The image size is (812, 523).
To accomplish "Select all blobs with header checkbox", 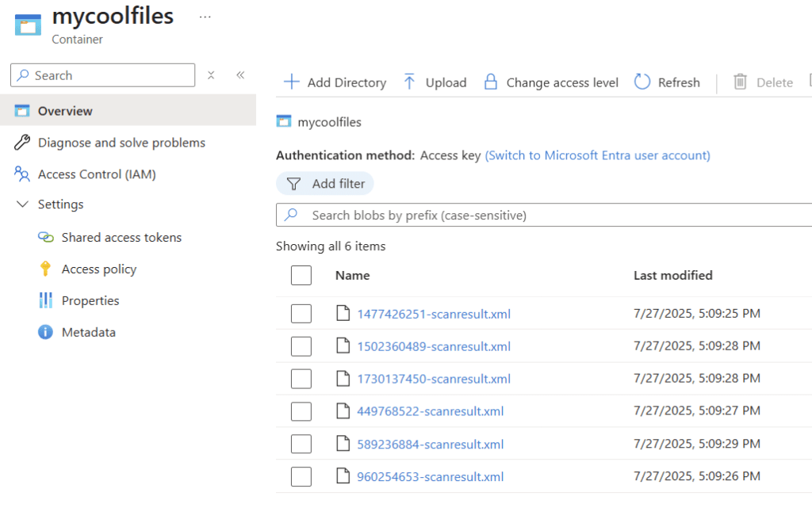I will click(x=301, y=276).
